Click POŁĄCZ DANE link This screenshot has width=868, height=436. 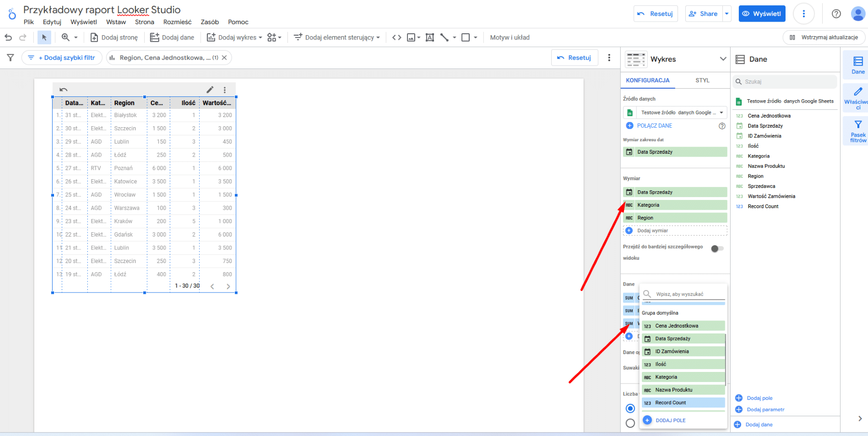[654, 126]
